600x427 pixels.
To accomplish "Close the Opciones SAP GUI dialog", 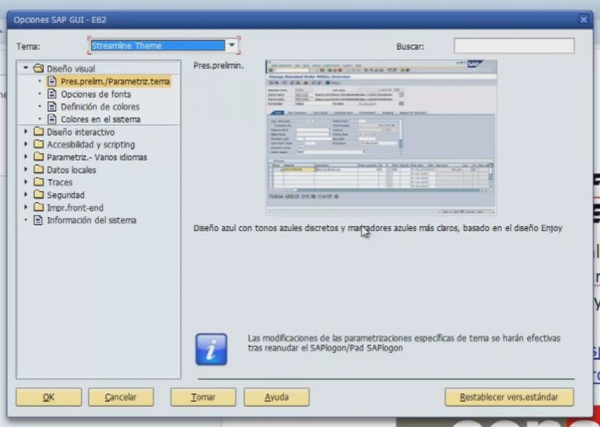I will (x=584, y=20).
